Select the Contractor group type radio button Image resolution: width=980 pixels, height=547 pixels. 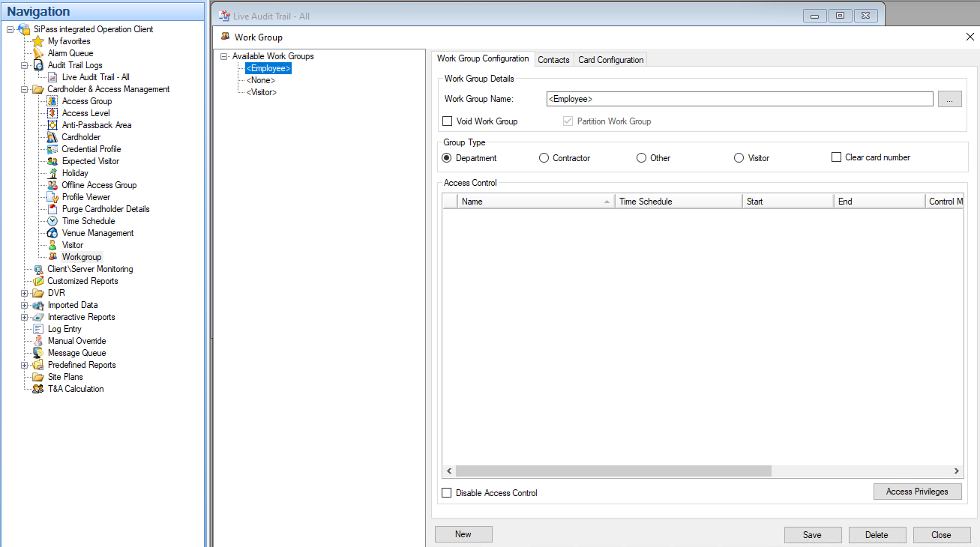pyautogui.click(x=544, y=158)
